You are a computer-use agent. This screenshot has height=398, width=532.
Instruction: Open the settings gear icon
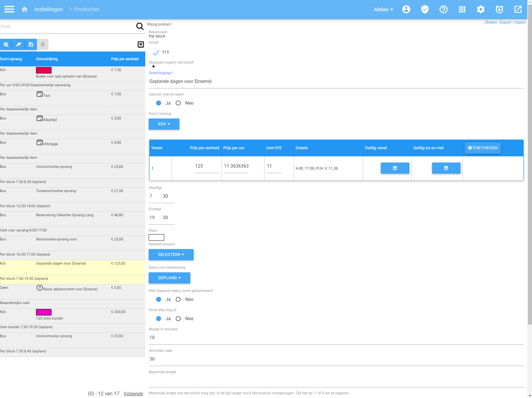pyautogui.click(x=480, y=9)
